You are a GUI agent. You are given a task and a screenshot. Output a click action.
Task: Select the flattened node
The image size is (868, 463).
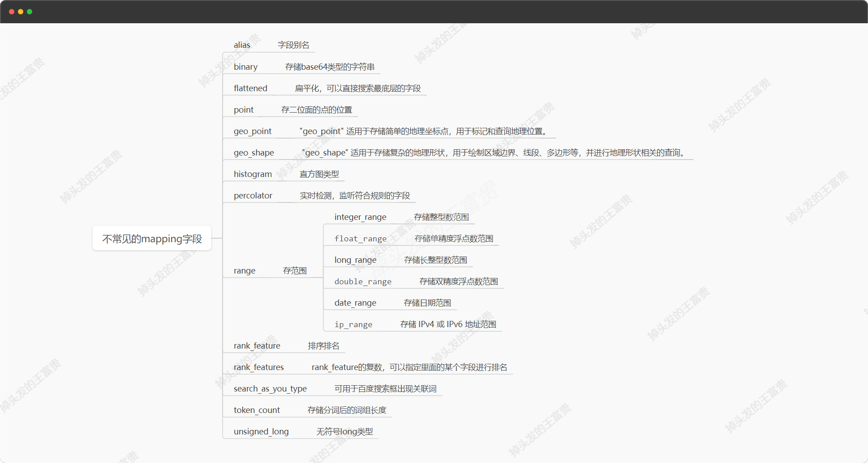pyautogui.click(x=250, y=88)
